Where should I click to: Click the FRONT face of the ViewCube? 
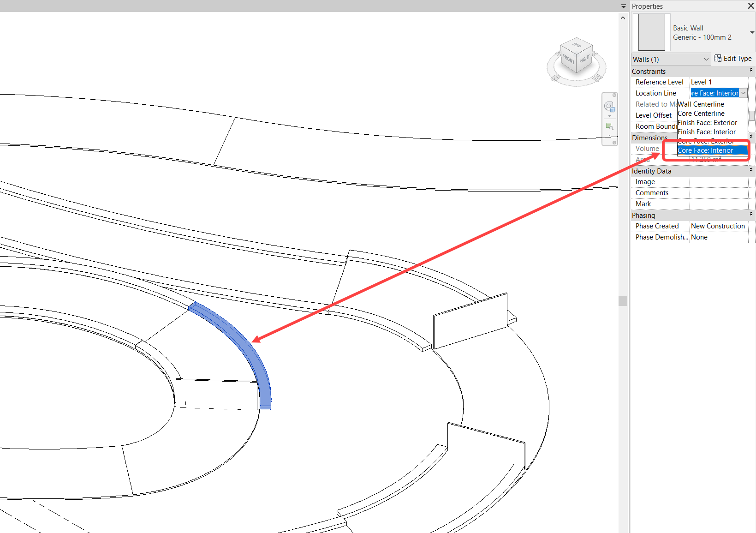(568, 60)
